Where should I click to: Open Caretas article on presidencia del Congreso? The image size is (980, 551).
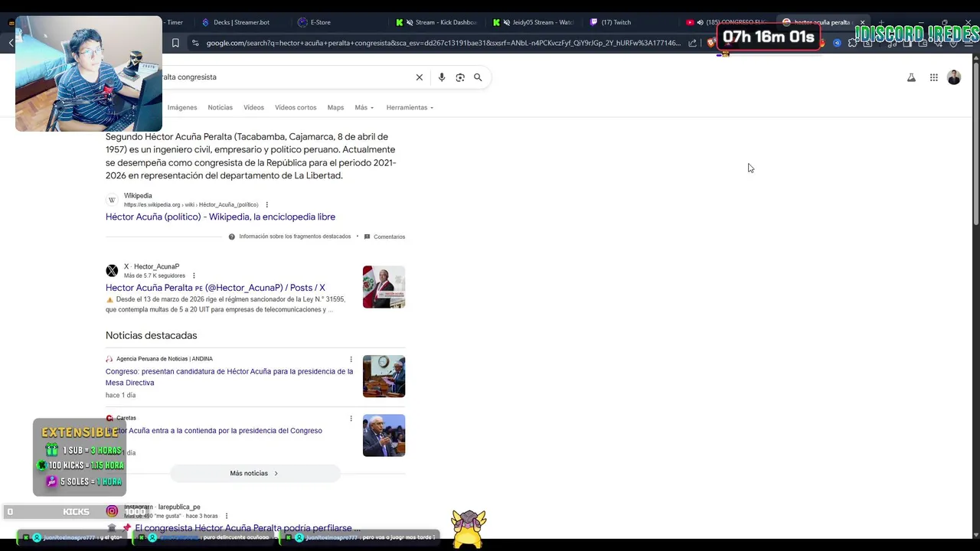pos(214,431)
